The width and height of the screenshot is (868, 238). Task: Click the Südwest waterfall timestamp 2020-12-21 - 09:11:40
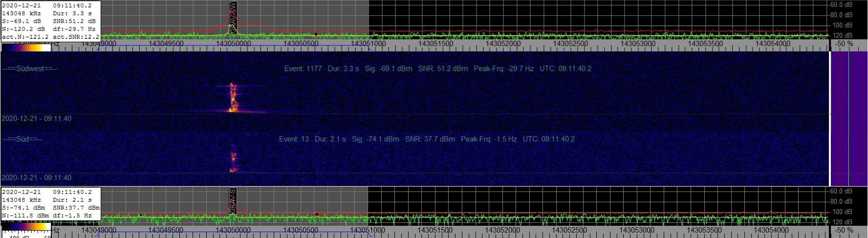(37, 119)
